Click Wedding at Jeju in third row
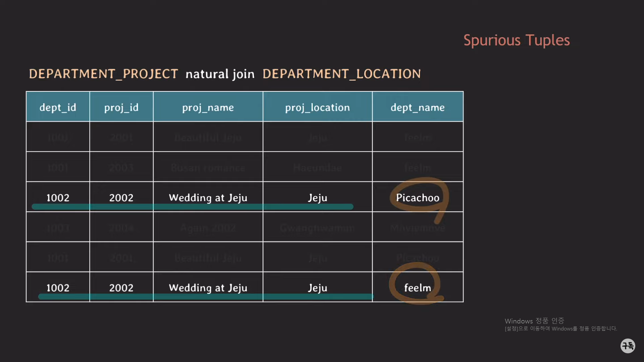 click(x=208, y=197)
